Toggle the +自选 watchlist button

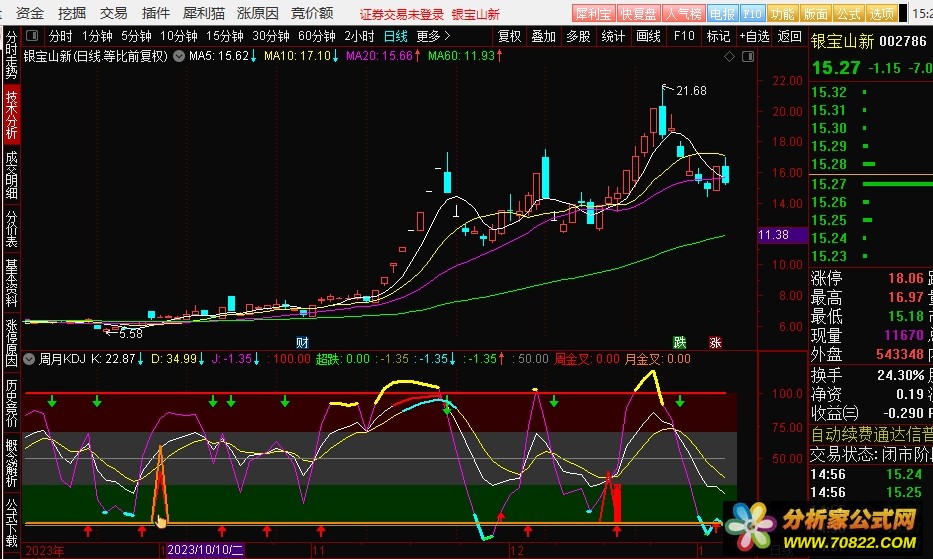755,36
